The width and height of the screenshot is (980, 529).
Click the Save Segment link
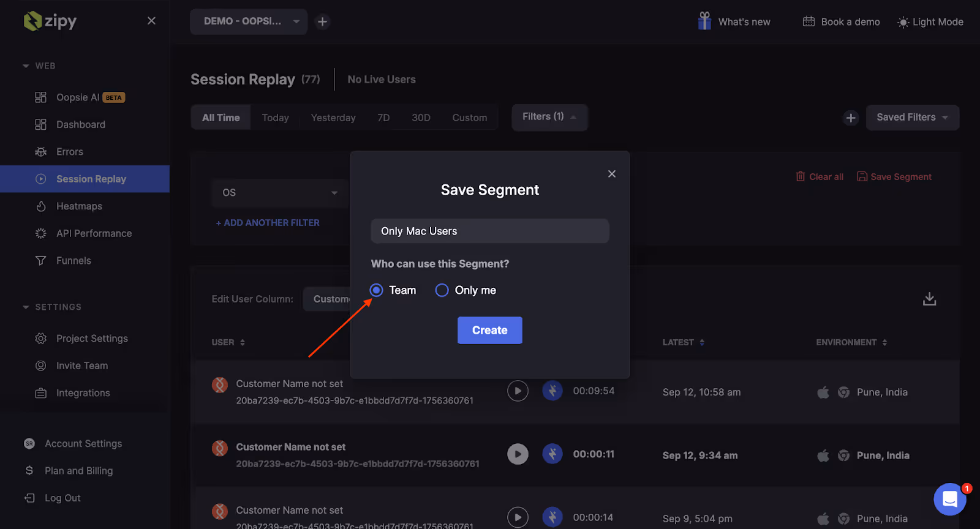pos(894,176)
